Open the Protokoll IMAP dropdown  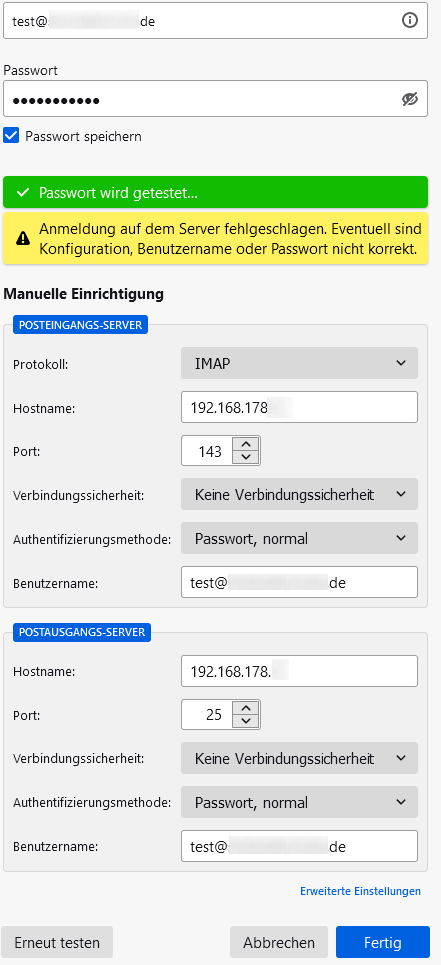pyautogui.click(x=299, y=363)
